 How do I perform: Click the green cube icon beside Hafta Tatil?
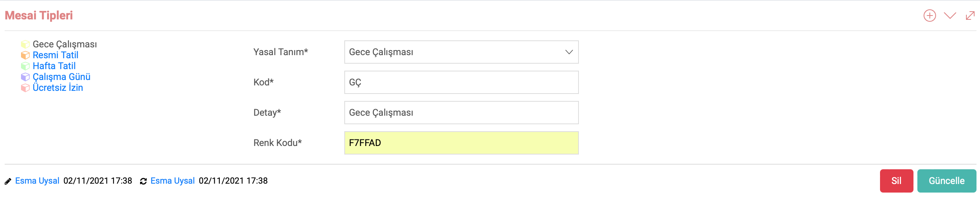pos(25,66)
